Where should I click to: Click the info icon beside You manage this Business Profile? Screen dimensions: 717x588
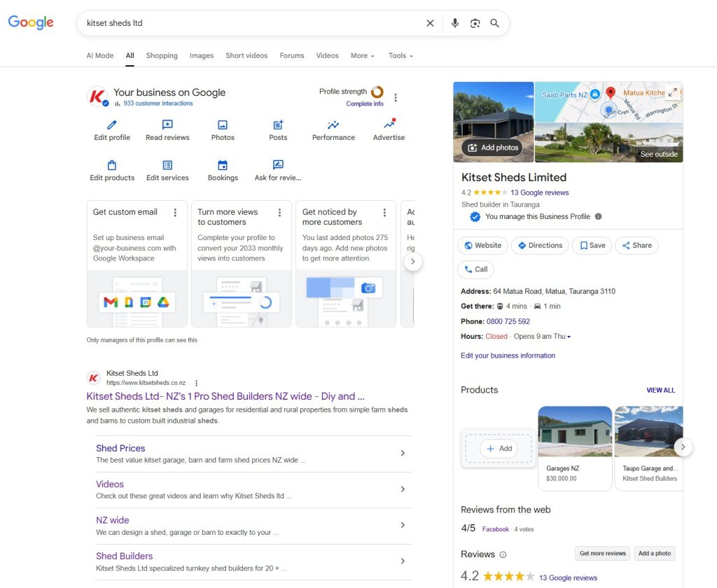coord(598,217)
